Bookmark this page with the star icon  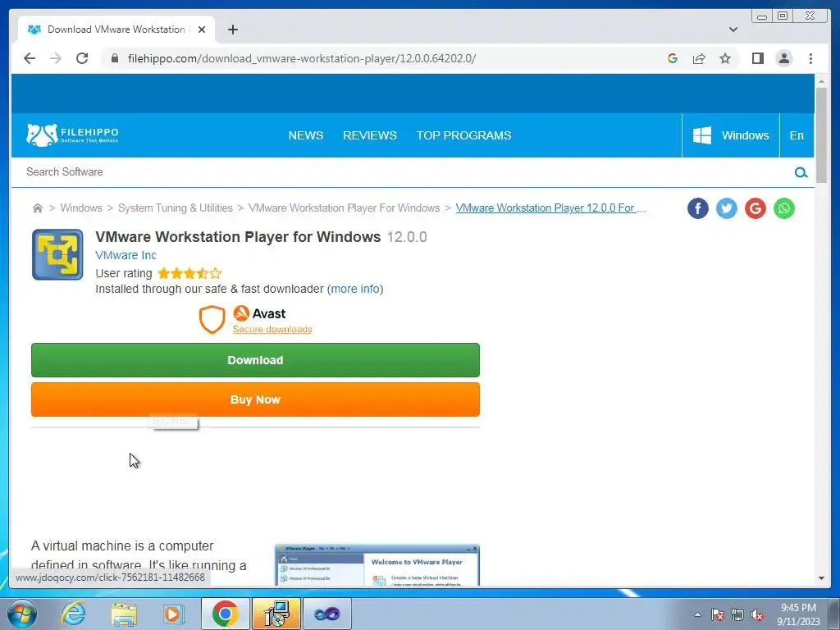click(725, 58)
